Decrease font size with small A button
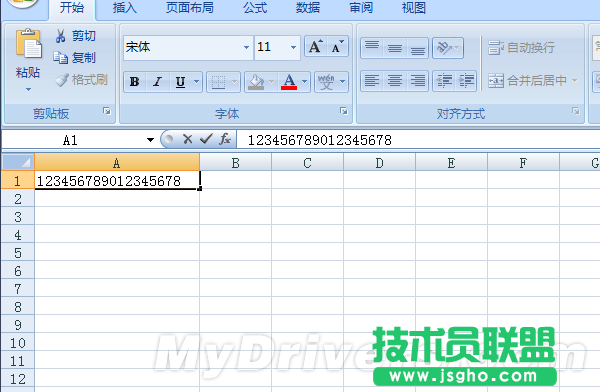Screen dimensions: 600x392 coord(337,47)
